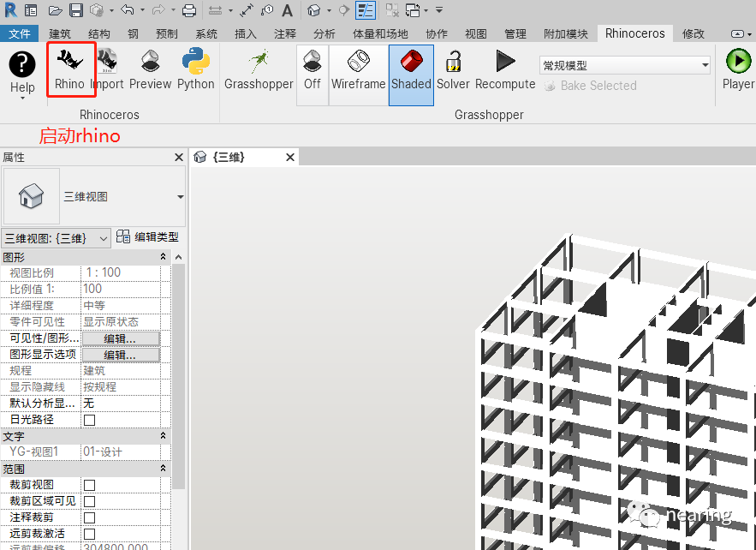
Task: Enable the 日光路径 checkbox
Action: pyautogui.click(x=89, y=420)
